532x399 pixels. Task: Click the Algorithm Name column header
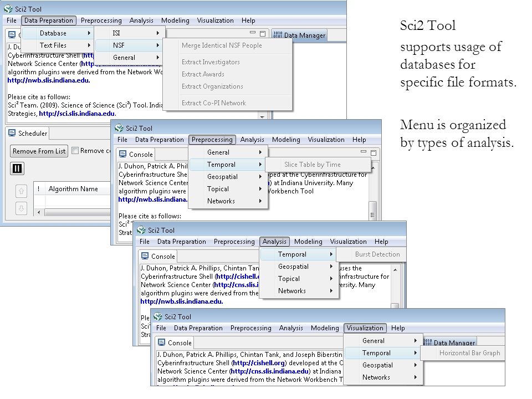[73, 188]
